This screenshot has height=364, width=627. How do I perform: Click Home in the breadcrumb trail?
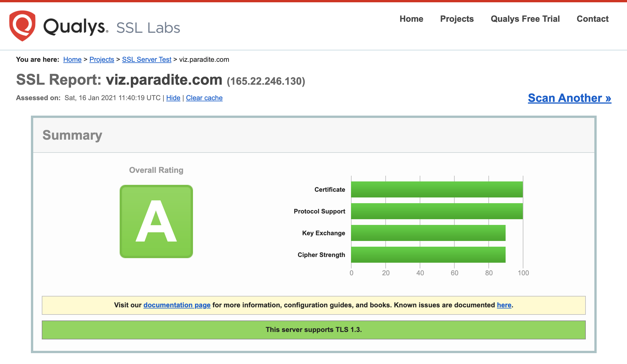click(72, 60)
